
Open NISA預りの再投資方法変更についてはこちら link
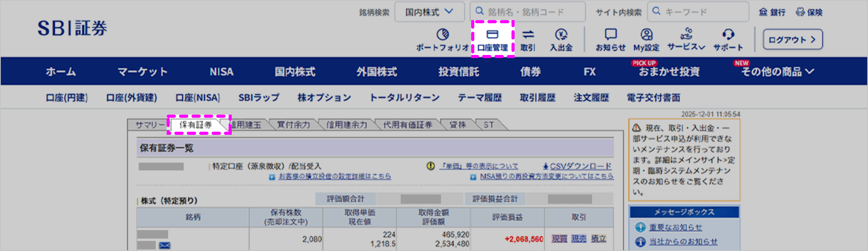[x=546, y=176]
